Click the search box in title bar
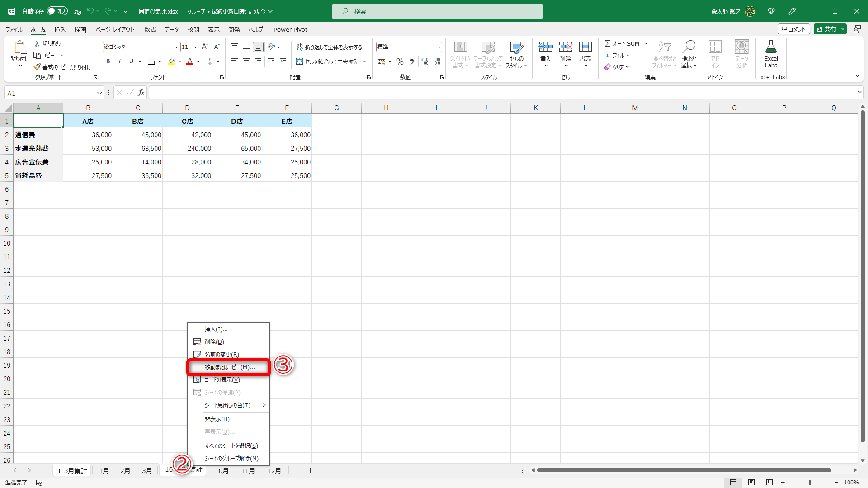 pos(437,11)
